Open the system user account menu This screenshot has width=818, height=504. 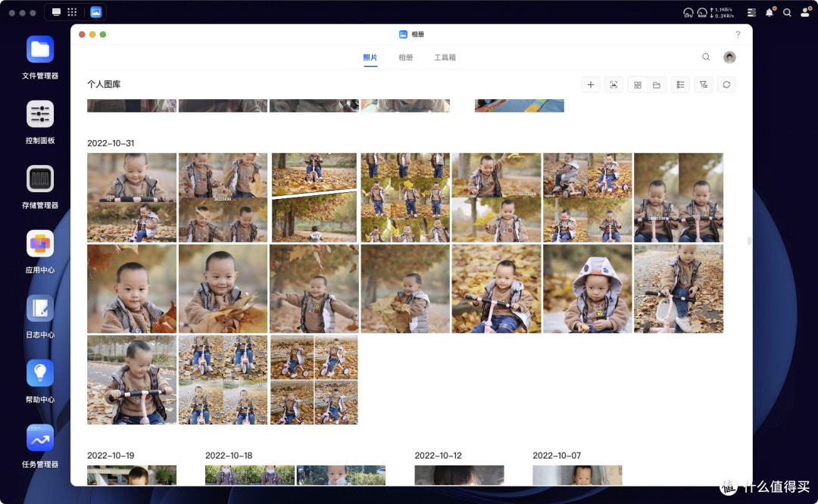point(805,13)
